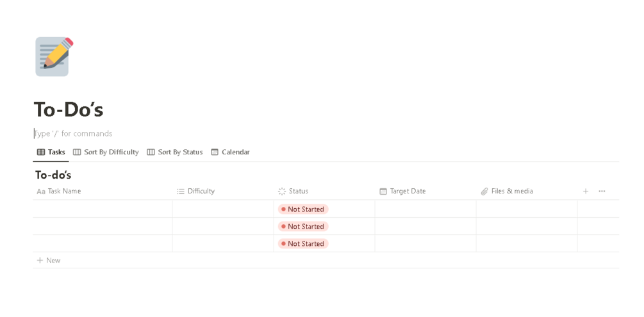Switch to the Calendar view tab
644x317 pixels.
[230, 152]
